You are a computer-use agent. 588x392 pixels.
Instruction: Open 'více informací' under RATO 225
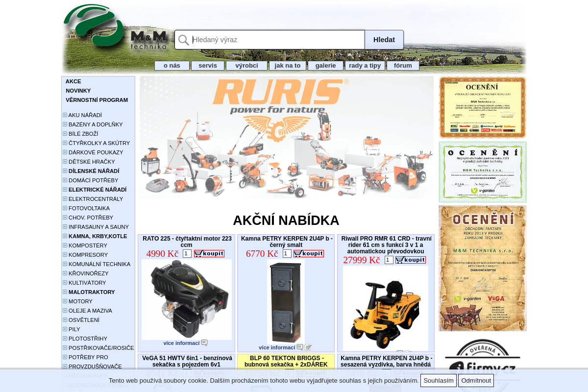[182, 343]
